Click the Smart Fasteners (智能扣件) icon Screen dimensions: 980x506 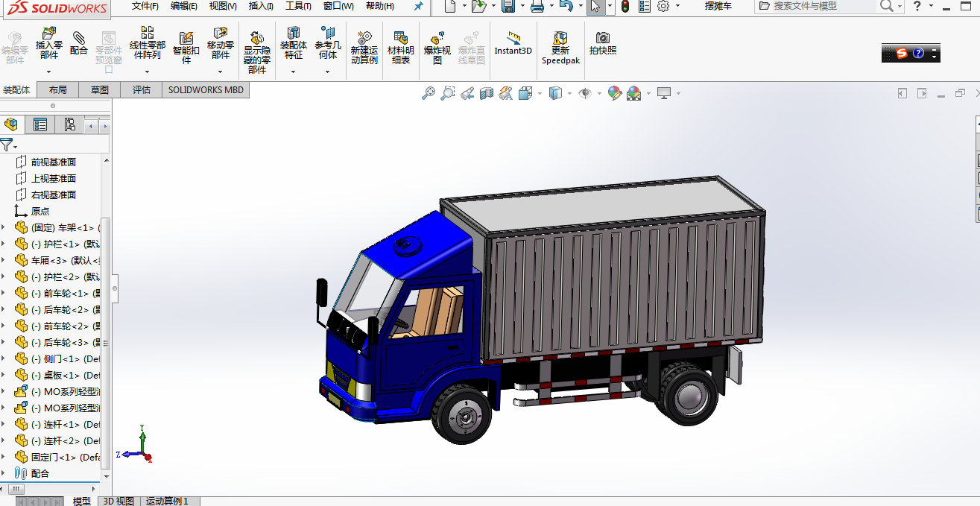tap(186, 37)
